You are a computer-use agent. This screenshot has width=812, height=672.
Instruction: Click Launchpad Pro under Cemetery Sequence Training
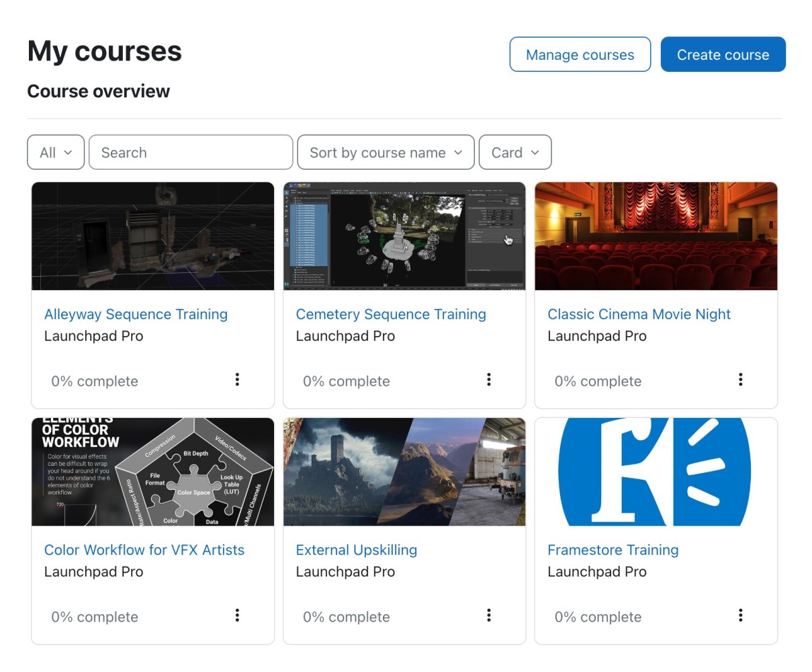(346, 336)
